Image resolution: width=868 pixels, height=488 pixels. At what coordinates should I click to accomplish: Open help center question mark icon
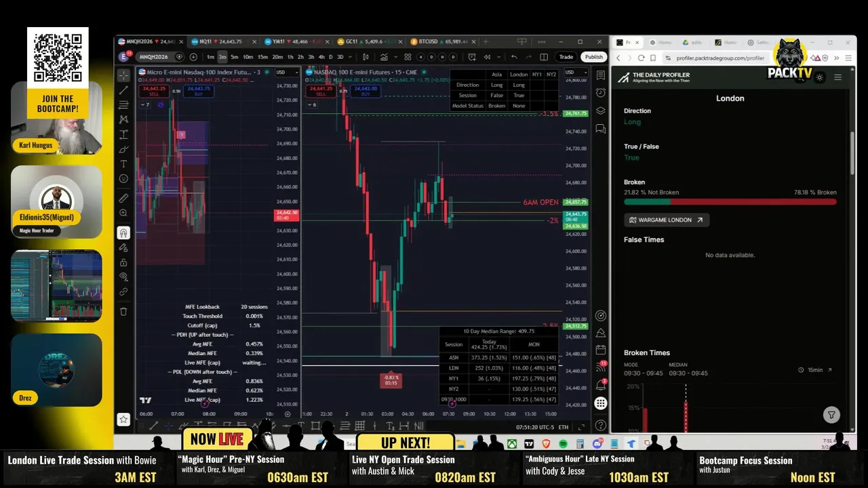[601, 426]
